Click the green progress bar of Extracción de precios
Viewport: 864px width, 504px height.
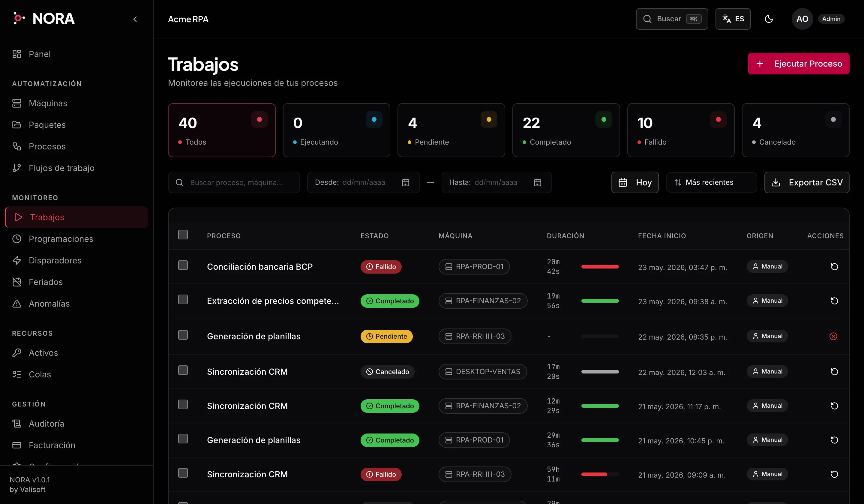(600, 301)
